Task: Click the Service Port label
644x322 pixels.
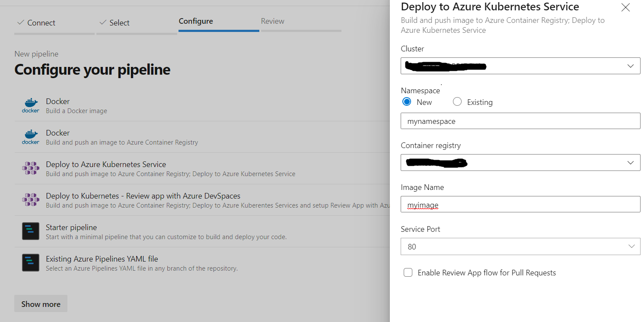Action: click(x=421, y=229)
